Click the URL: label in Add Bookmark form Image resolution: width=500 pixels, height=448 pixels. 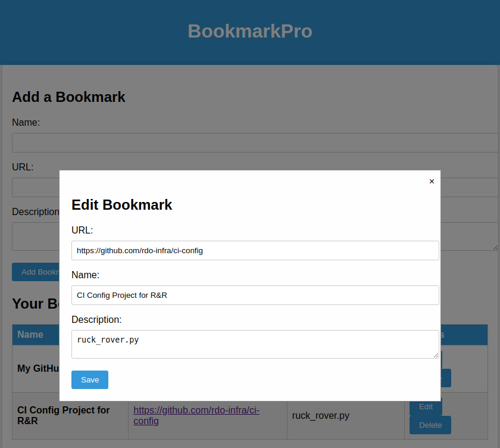click(x=23, y=167)
